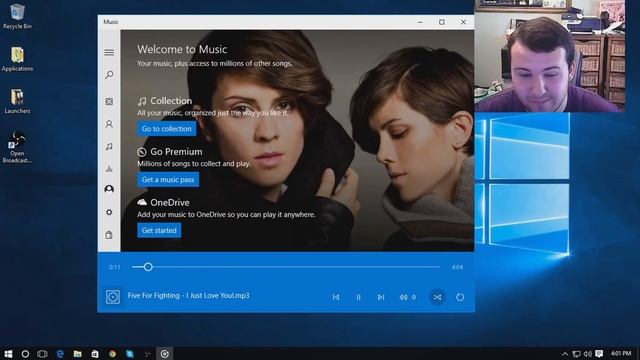Minimize the Music window
This screenshot has width=640, height=360.
[x=420, y=22]
